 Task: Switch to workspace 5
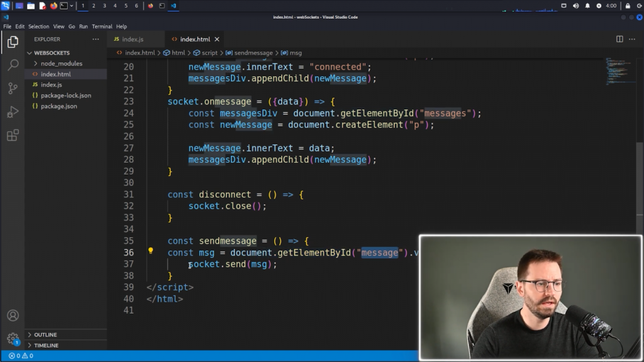point(126,6)
